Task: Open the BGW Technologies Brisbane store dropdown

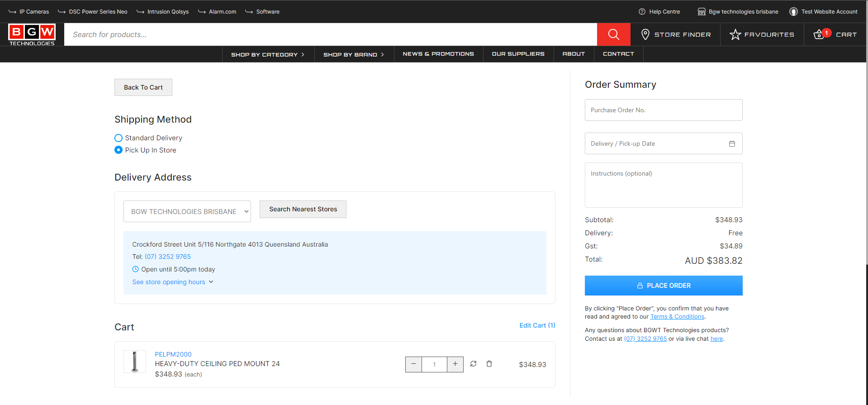Action: point(187,211)
